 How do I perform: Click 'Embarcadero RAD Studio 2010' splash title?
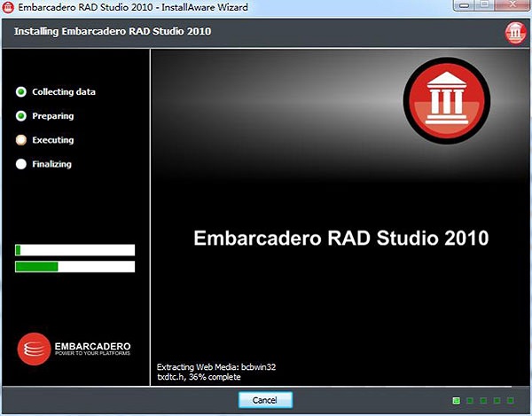click(x=341, y=238)
